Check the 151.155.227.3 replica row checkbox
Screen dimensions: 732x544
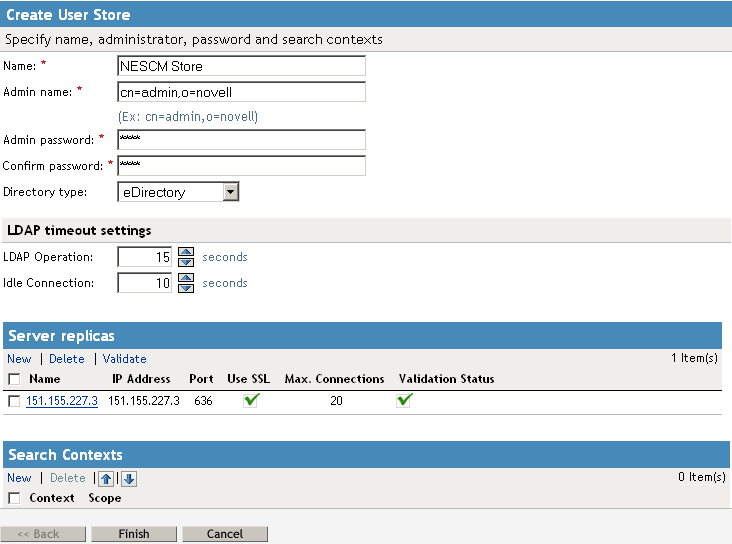coord(14,401)
